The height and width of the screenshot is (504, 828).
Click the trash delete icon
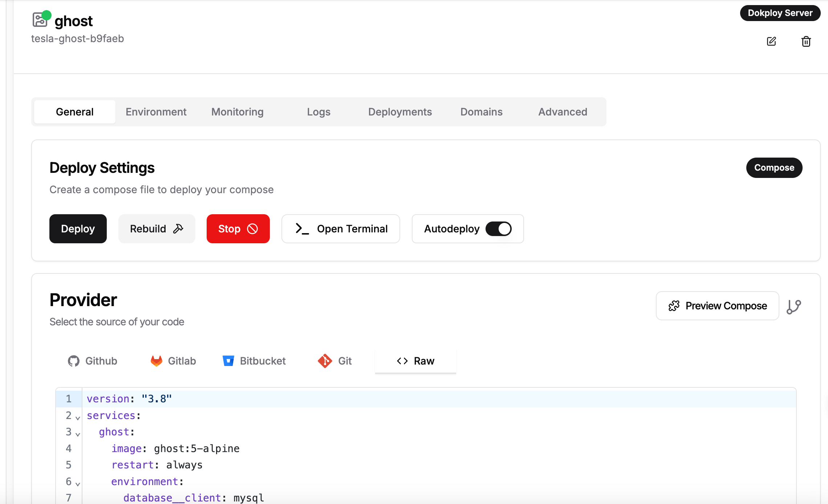806,41
